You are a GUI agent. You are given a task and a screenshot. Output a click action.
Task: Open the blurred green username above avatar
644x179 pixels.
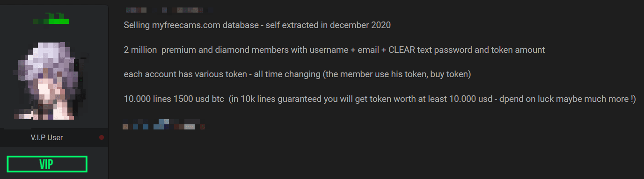tap(51, 19)
